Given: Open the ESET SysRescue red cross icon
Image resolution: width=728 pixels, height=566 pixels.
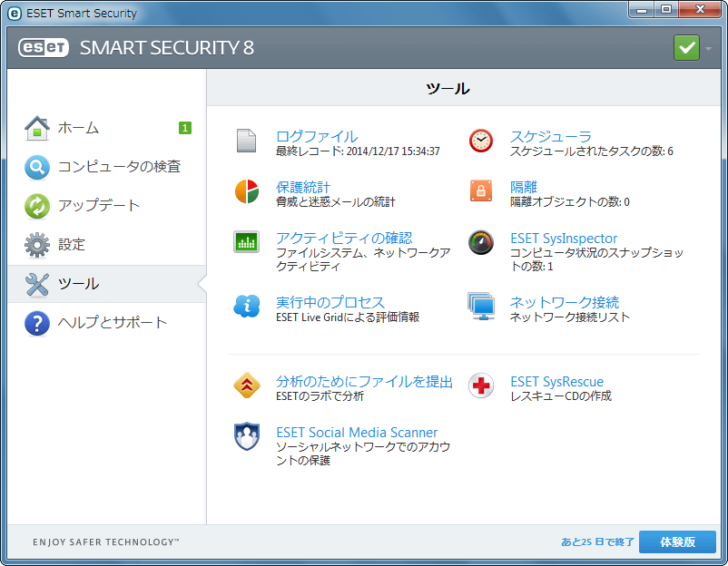Looking at the screenshot, I should [x=480, y=385].
